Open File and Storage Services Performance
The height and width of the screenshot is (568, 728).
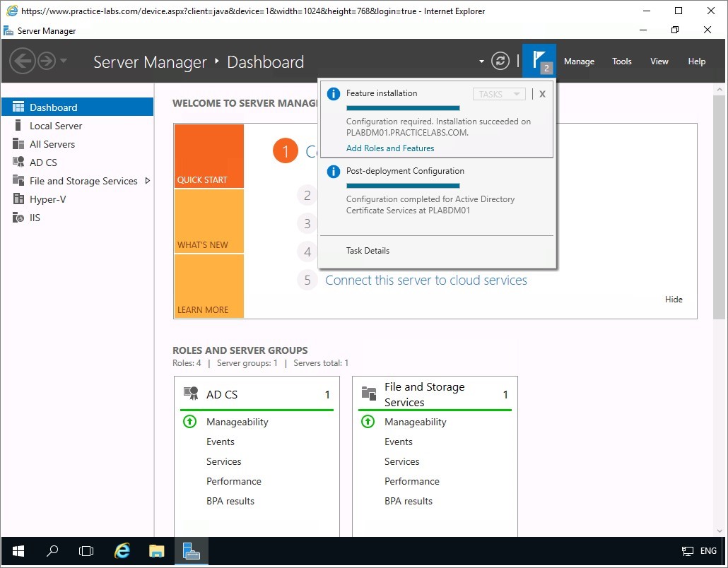pos(412,481)
